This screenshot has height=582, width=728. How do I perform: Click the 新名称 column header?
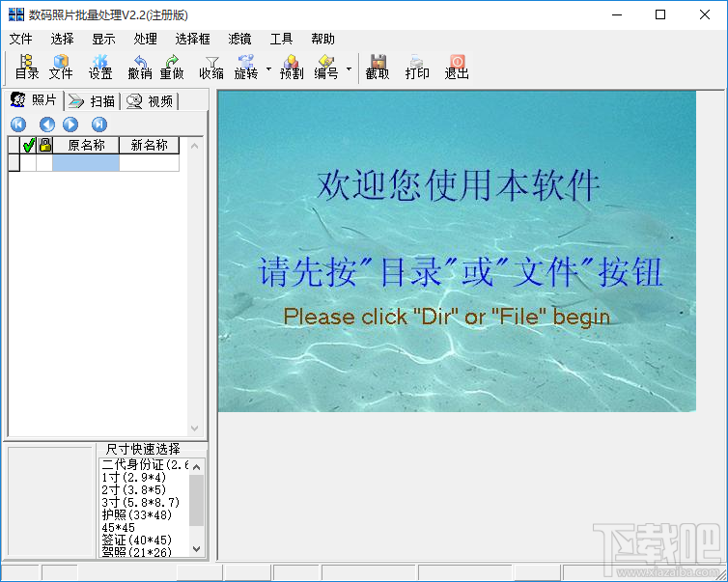pyautogui.click(x=149, y=146)
